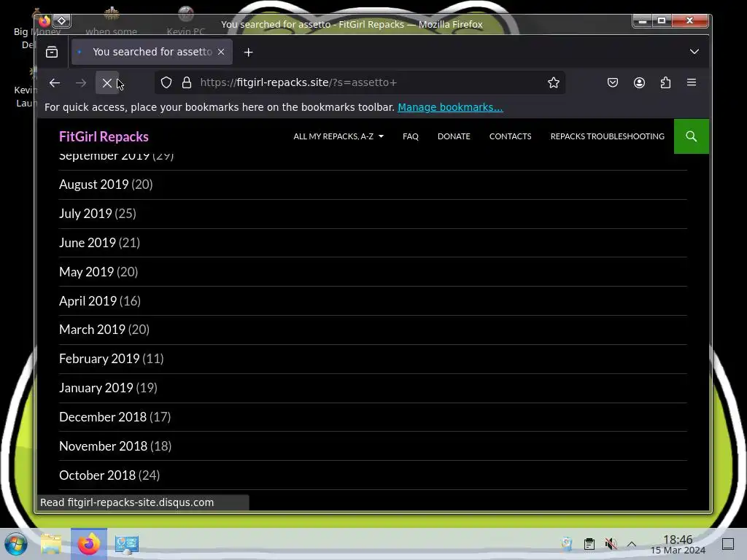This screenshot has width=747, height=560.
Task: Open the May 2019 archive link
Action: (x=86, y=271)
